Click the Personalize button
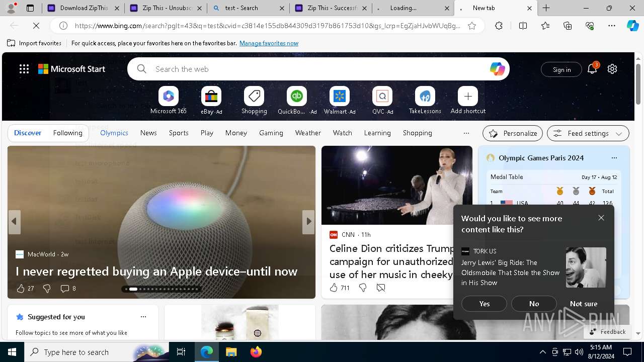The height and width of the screenshot is (362, 644). pyautogui.click(x=513, y=133)
